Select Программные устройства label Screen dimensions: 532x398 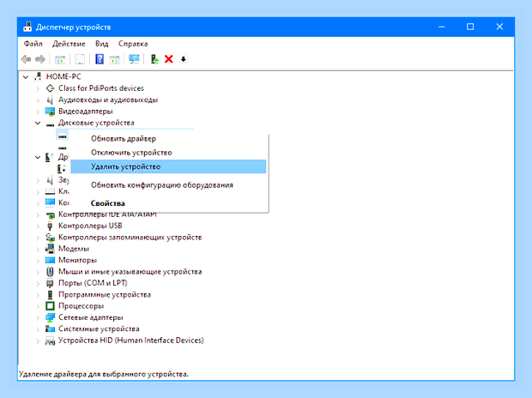(105, 294)
